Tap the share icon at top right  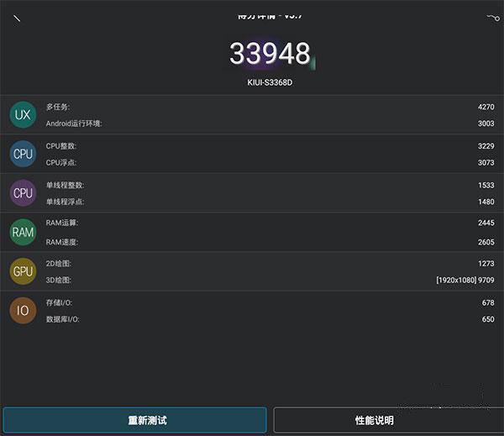pos(493,18)
